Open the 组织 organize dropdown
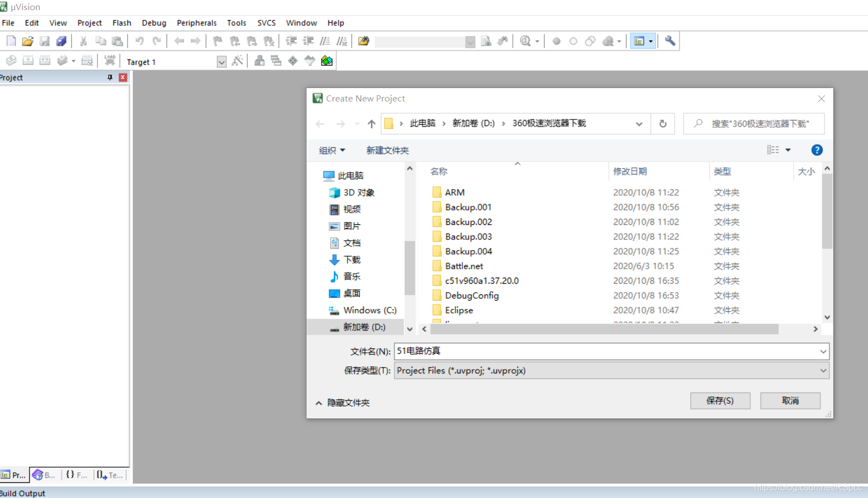The height and width of the screenshot is (498, 868). [x=332, y=150]
